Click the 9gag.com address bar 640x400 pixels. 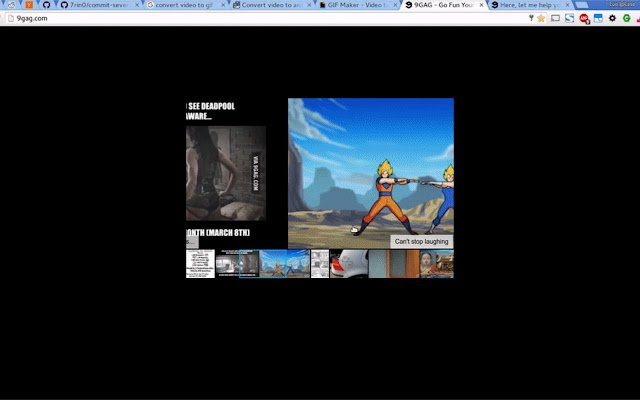(x=269, y=18)
